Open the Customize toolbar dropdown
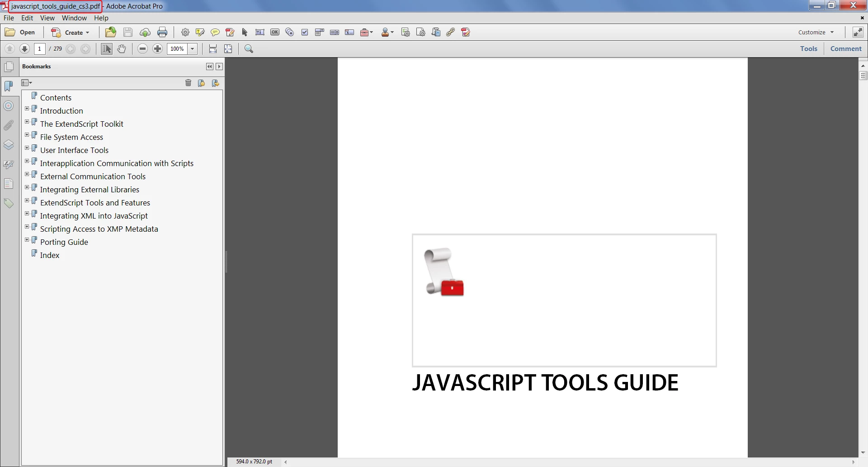 pyautogui.click(x=816, y=32)
